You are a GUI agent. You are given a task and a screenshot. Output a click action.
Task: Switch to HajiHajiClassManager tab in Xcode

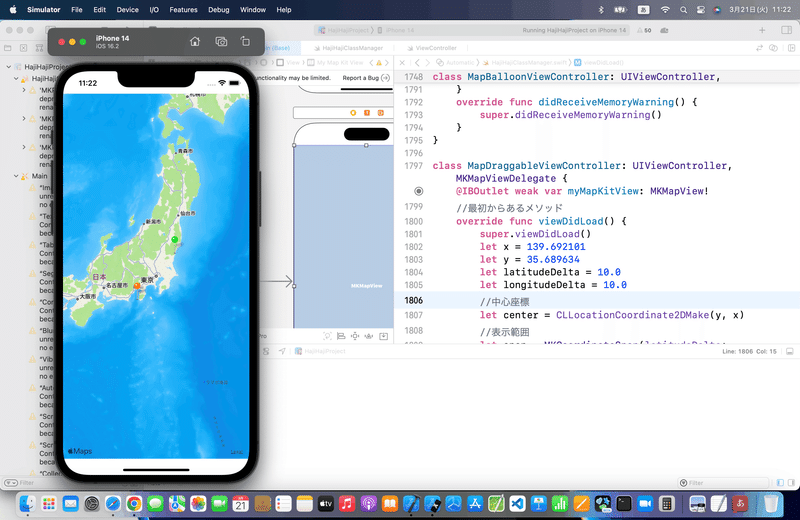[348, 48]
